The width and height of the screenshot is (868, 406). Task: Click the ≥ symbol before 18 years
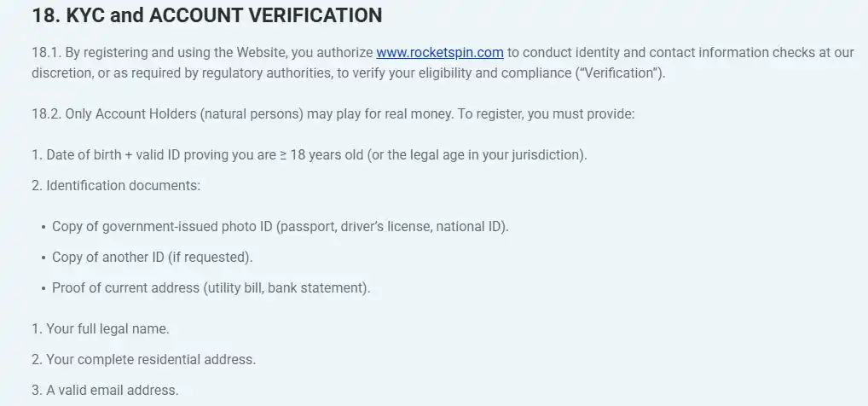[x=283, y=155]
